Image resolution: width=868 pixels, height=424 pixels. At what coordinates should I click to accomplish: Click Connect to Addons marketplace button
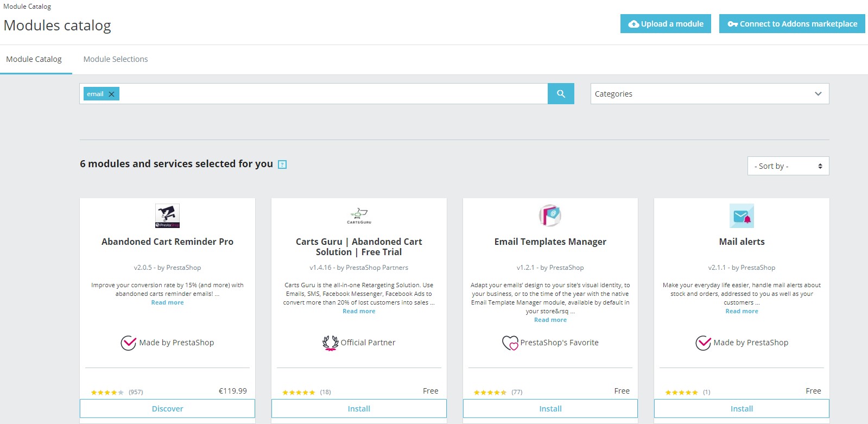click(x=792, y=23)
